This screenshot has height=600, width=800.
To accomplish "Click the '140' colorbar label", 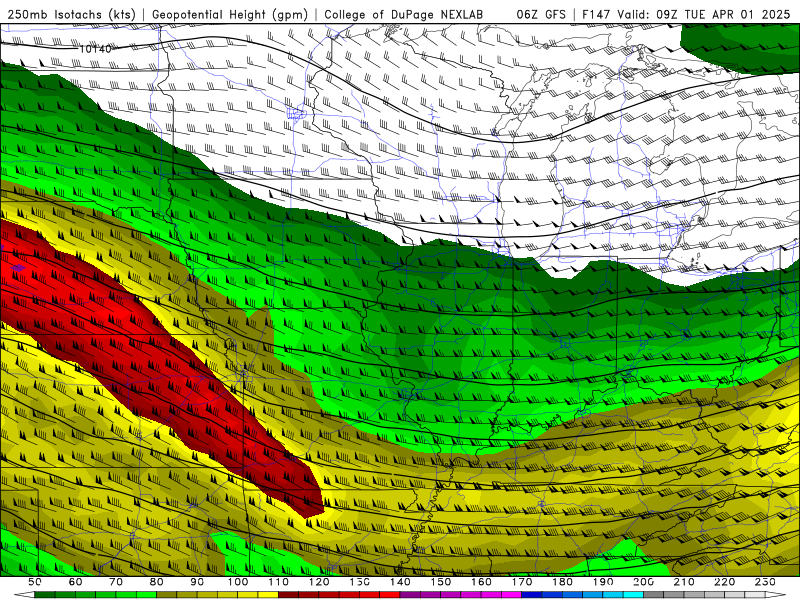I will (401, 582).
